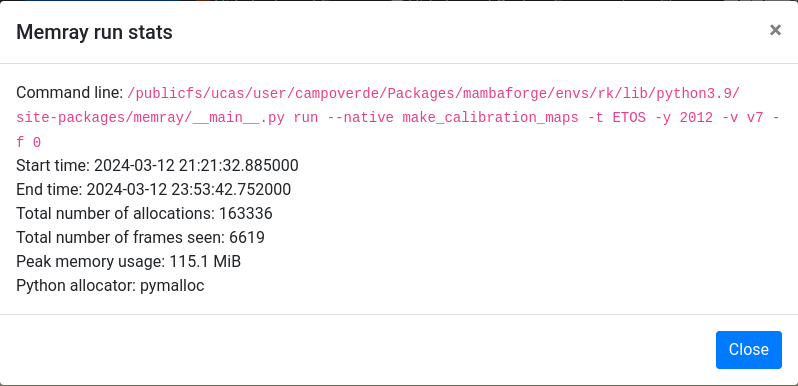
Task: Click the "End time:" label
Action: [x=49, y=189]
